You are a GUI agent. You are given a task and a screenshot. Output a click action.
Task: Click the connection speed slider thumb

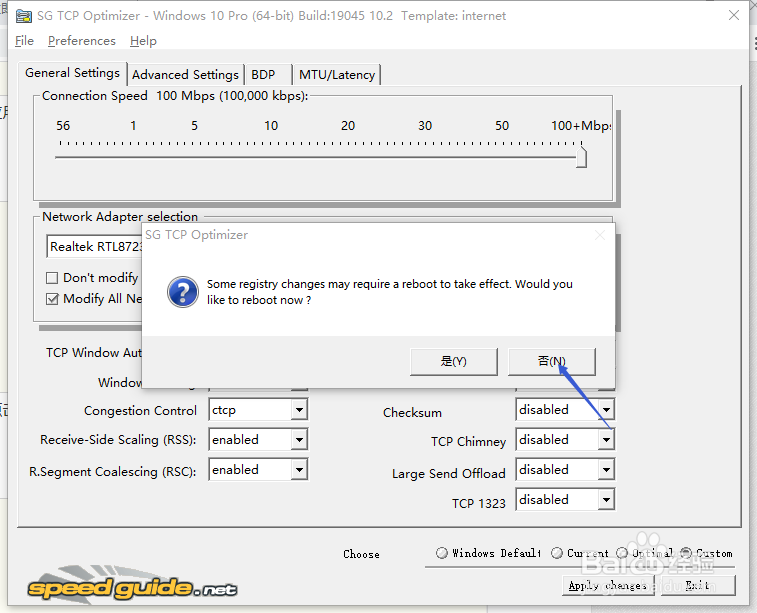pos(581,155)
